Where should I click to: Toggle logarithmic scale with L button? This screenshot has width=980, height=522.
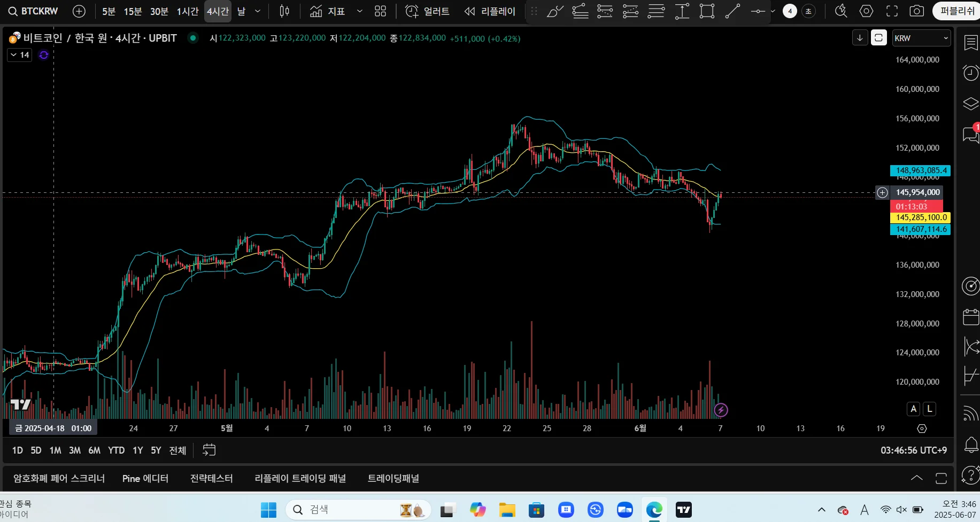click(x=930, y=409)
